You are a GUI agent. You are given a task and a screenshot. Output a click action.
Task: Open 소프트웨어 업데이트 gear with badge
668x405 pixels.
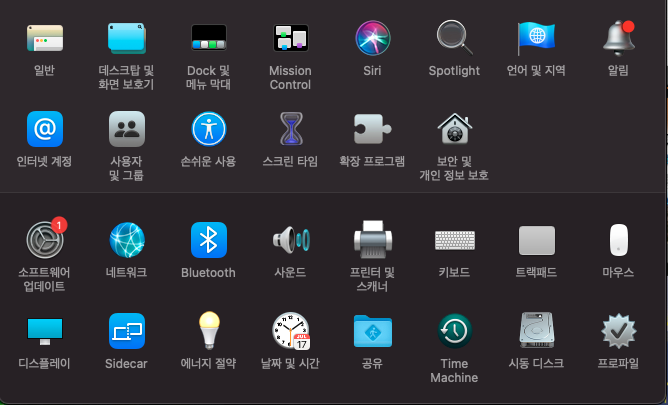pyautogui.click(x=45, y=239)
